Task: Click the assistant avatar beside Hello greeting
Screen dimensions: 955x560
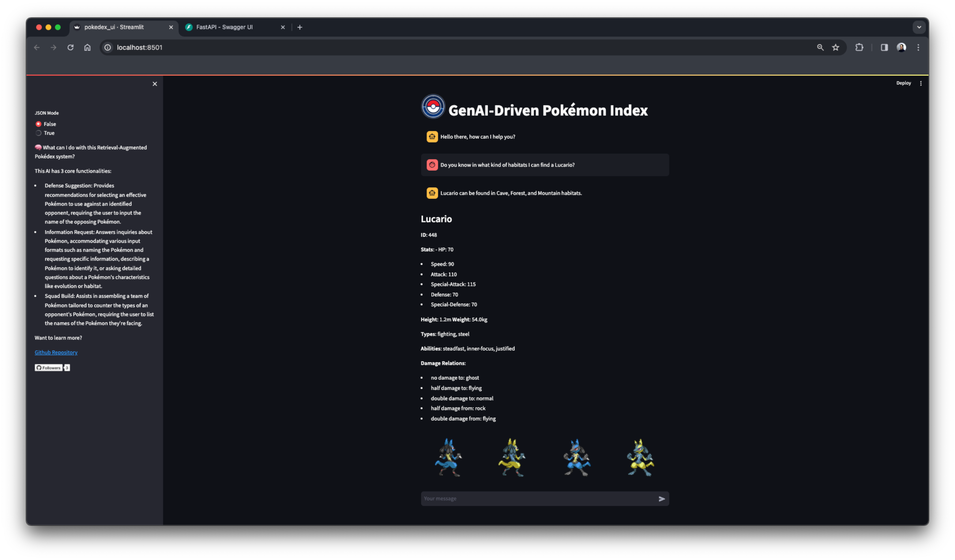Action: [432, 137]
